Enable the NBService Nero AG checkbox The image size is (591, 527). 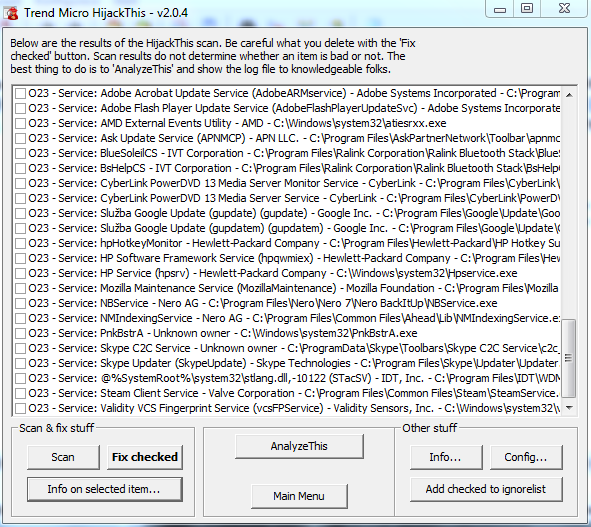click(20, 303)
